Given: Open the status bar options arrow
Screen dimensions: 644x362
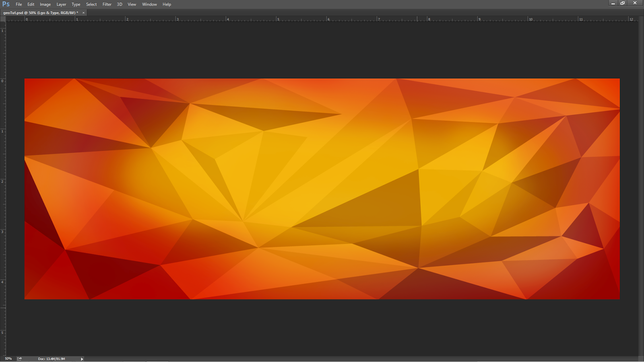Looking at the screenshot, I should coord(82,358).
